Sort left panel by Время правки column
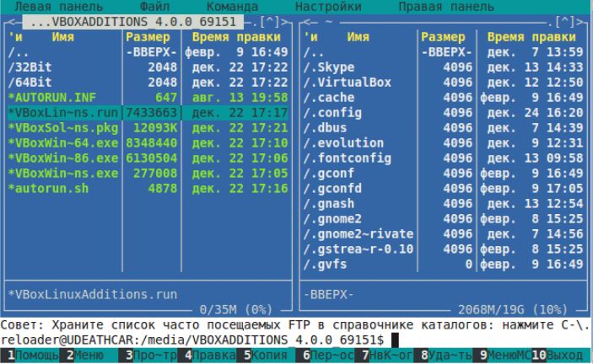Image resolution: width=593 pixels, height=364 pixels. pyautogui.click(x=236, y=37)
